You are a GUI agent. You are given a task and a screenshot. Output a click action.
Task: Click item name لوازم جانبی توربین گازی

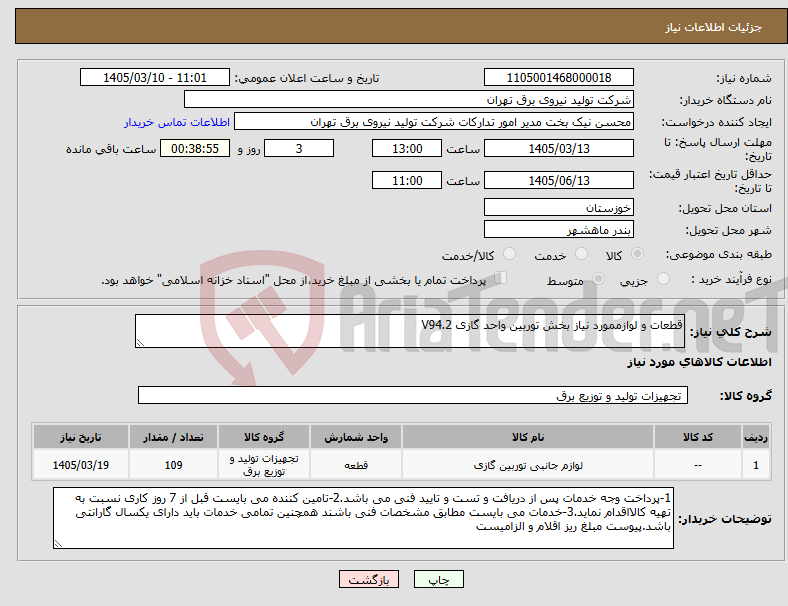[x=528, y=465]
